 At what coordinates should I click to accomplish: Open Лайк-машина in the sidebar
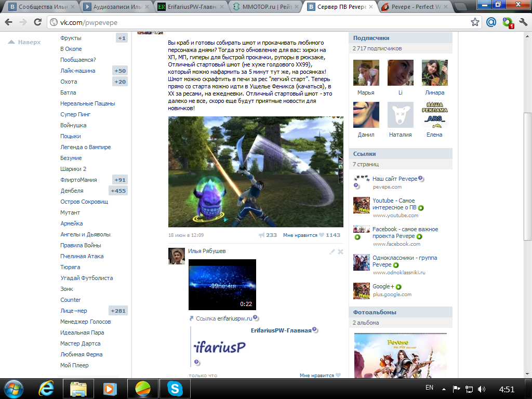pyautogui.click(x=78, y=71)
